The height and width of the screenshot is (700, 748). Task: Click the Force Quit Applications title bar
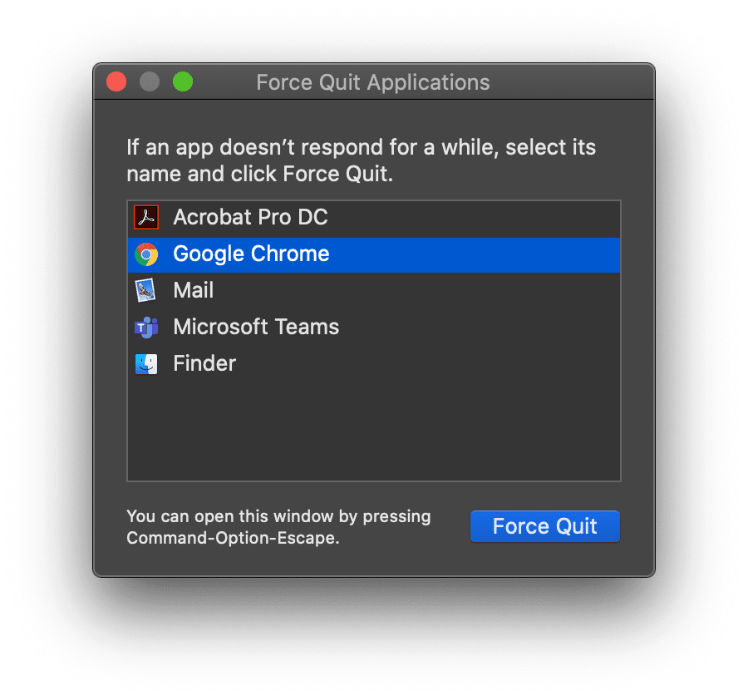(372, 82)
